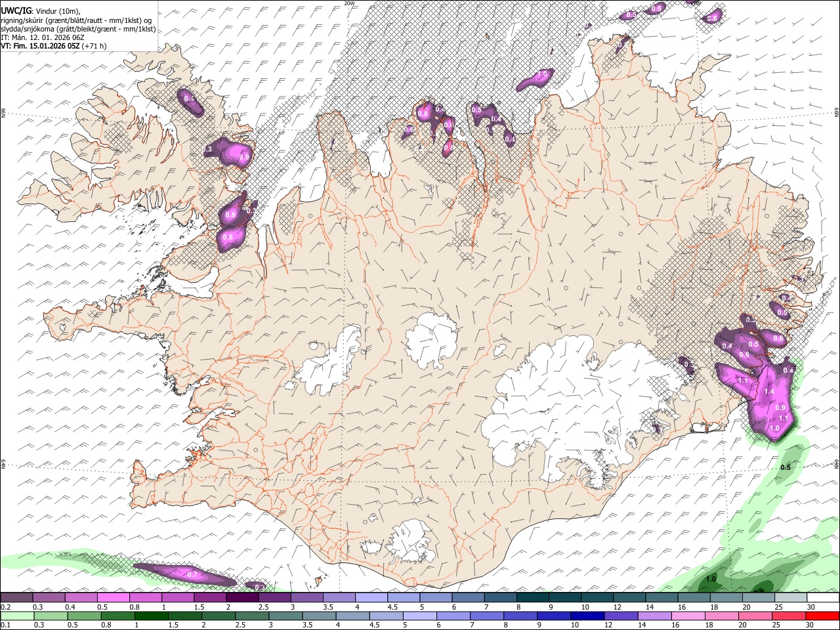Click the UWC/IG title in the header box
840x630 pixels.
coord(15,11)
